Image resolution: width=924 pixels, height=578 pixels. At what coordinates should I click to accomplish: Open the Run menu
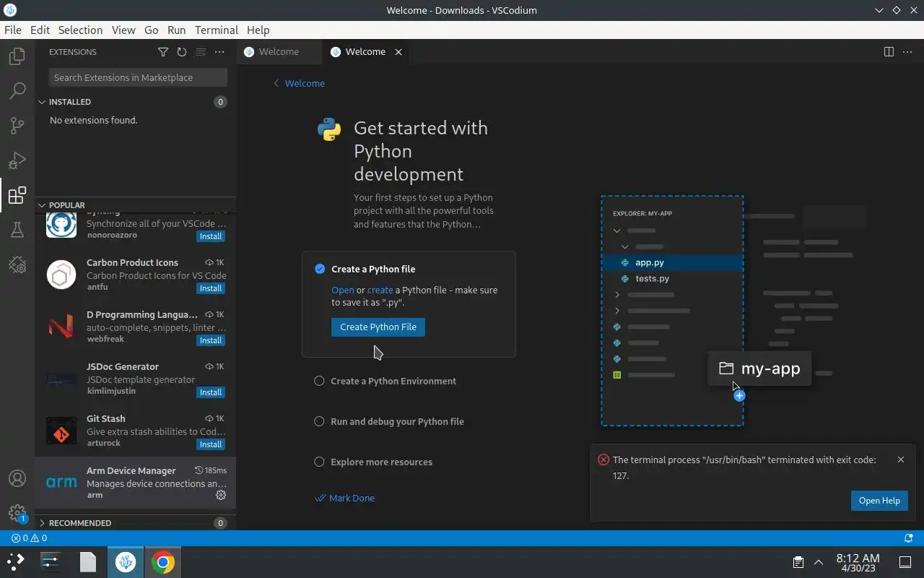[x=176, y=30]
